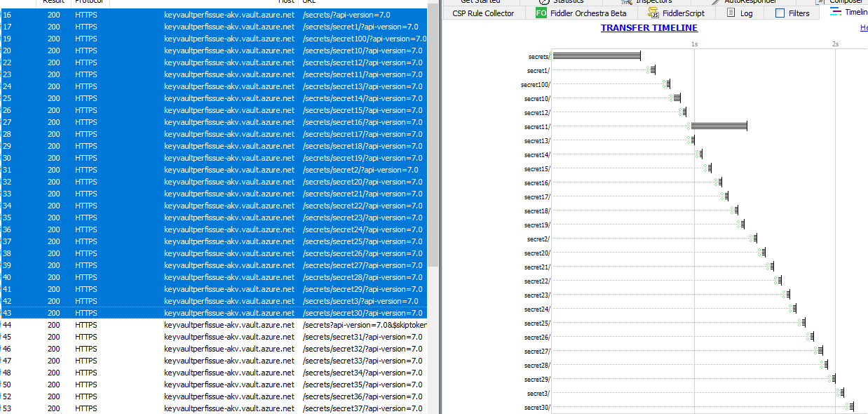This screenshot has height=414, width=868.
Task: Click the secret30/ transfer bar in timeline
Action: click(x=851, y=407)
